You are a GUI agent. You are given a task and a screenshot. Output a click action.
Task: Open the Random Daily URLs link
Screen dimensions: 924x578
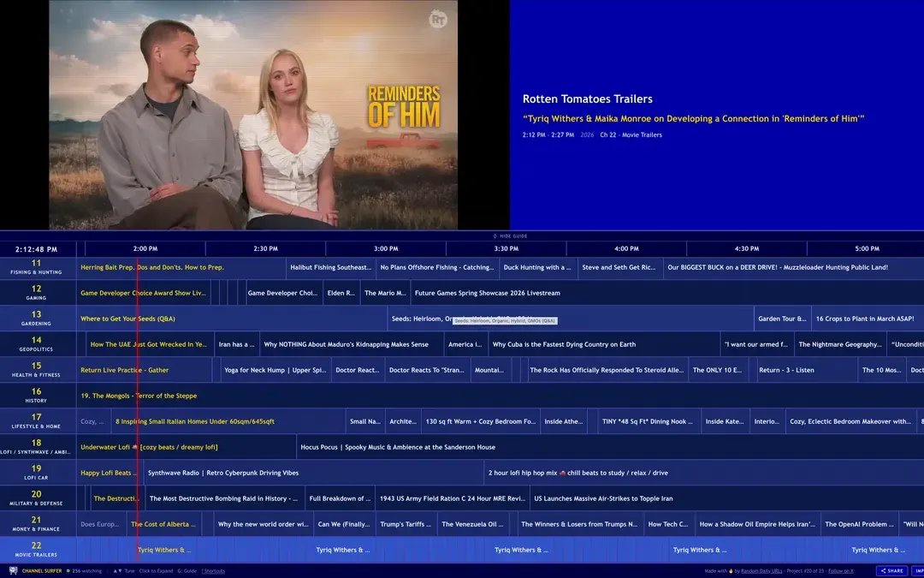761,571
